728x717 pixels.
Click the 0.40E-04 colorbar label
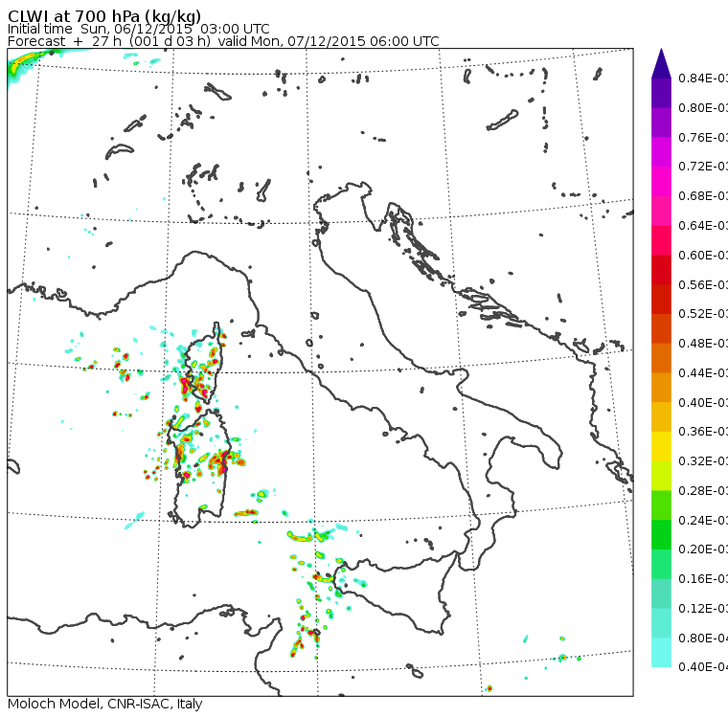pos(703,667)
